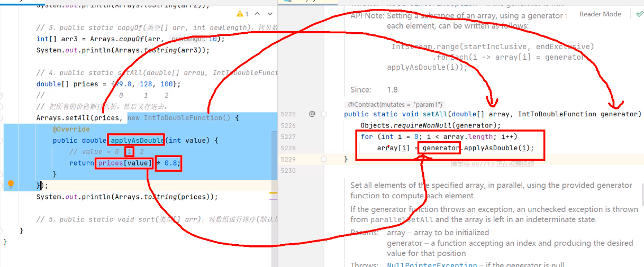Click Objects.requireNonNull(generator) line

(430, 125)
